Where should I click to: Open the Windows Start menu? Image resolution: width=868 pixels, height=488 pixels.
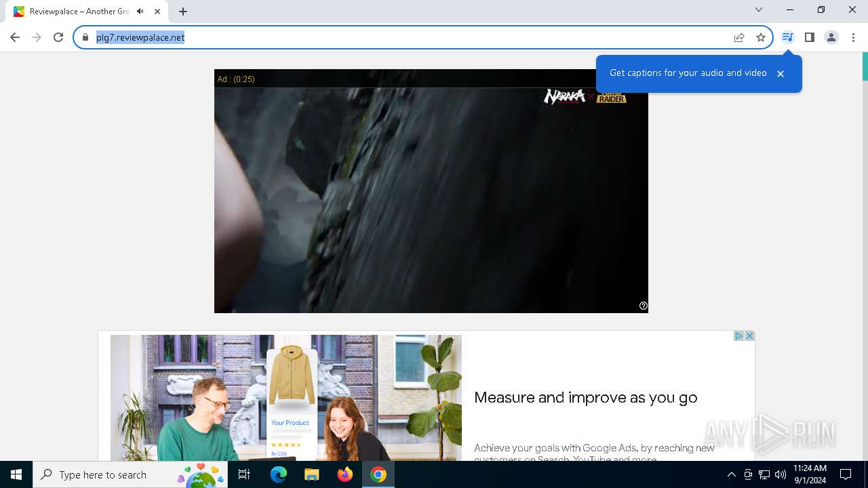pyautogui.click(x=16, y=474)
